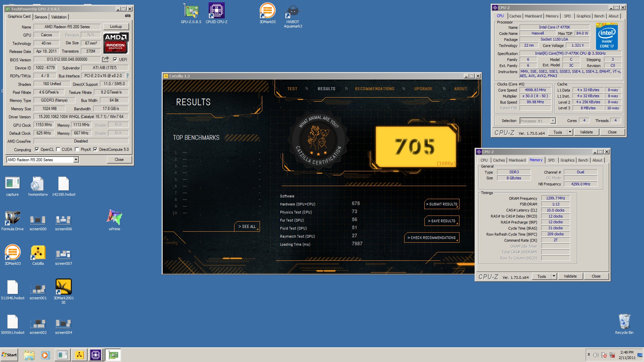Image resolution: width=644 pixels, height=362 pixels.
Task: Open the 3DMark05 desktop shortcut
Action: tap(267, 13)
